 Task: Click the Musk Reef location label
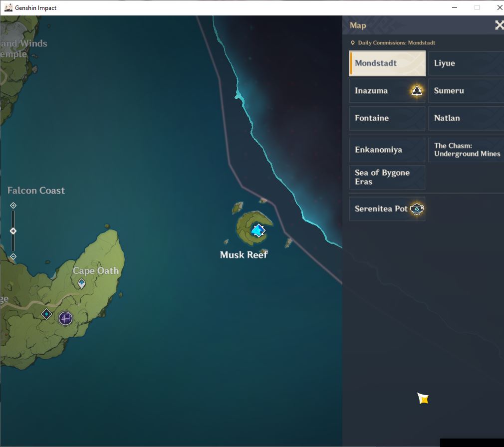244,255
